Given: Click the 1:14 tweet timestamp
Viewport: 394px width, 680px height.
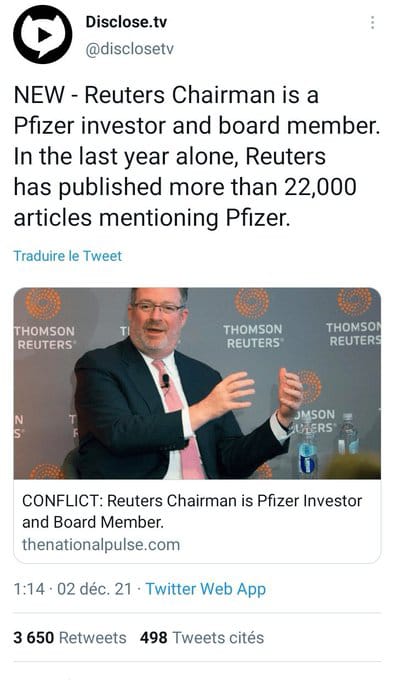Looking at the screenshot, I should click(x=29, y=589).
